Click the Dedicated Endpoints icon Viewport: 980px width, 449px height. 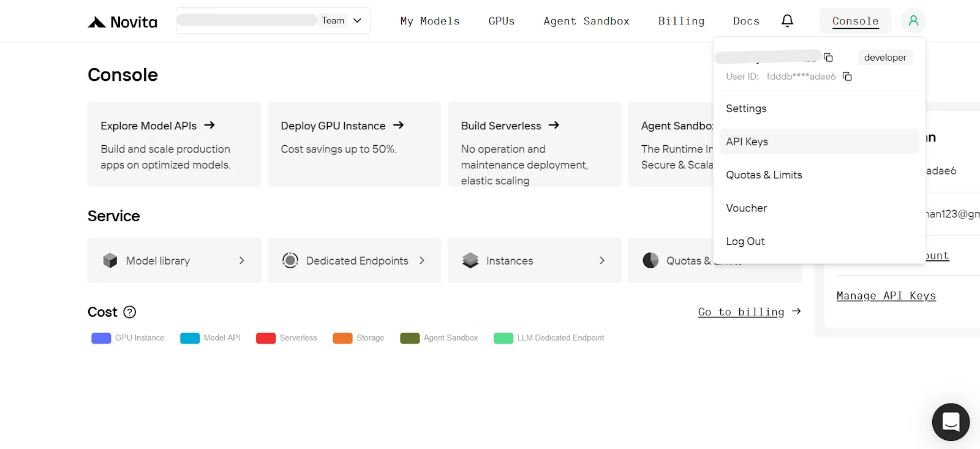tap(290, 260)
